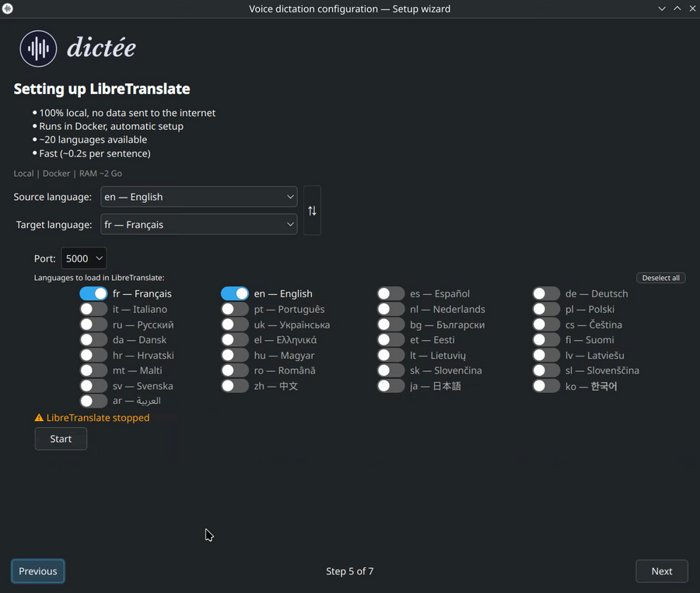Enable the hu — Magyar toggle
The image size is (700, 593).
click(235, 356)
